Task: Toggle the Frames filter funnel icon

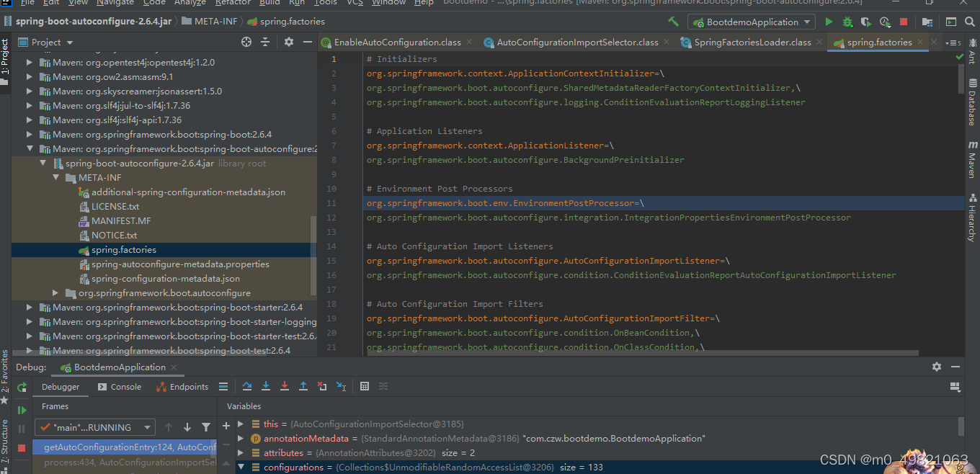Action: pos(206,427)
